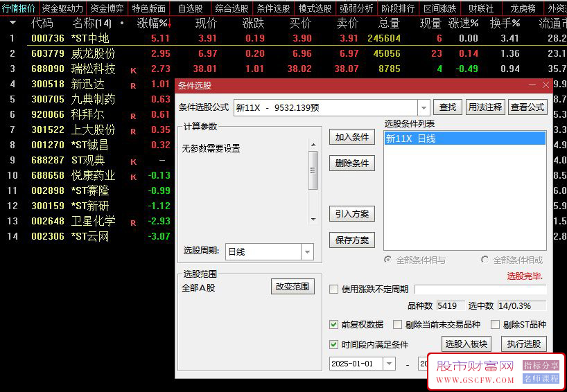567x392 pixels.
Task: Open 综合选股 tab
Action: 232,8
